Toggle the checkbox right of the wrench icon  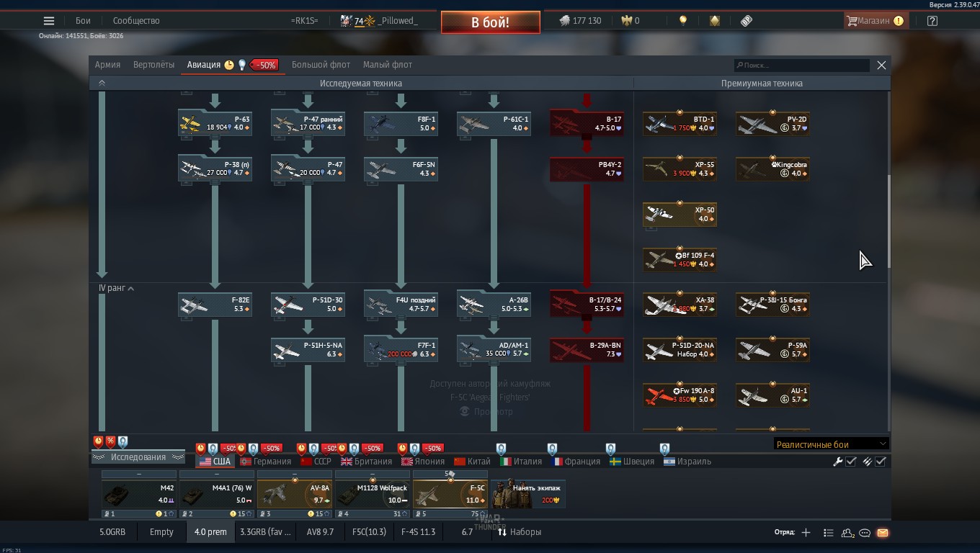pos(851,462)
